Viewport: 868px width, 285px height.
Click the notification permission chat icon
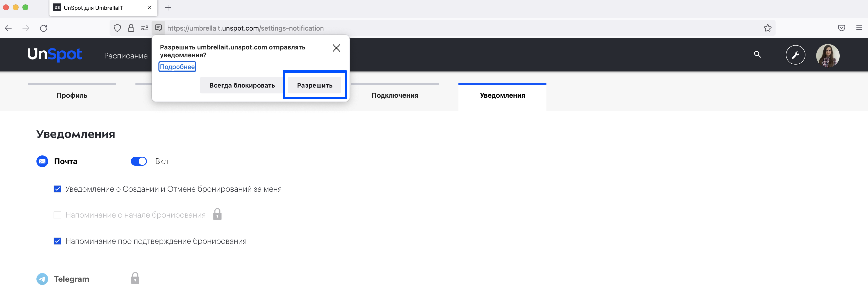tap(158, 28)
